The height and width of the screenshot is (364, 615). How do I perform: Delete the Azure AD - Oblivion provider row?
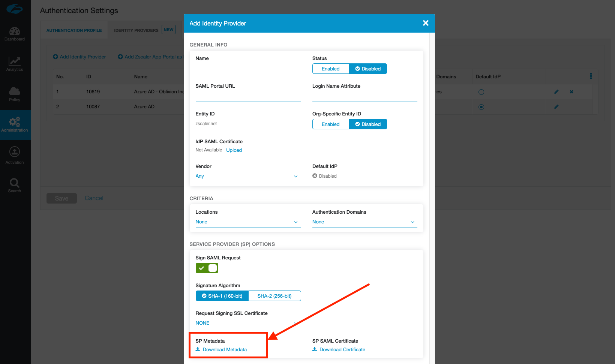click(x=571, y=92)
